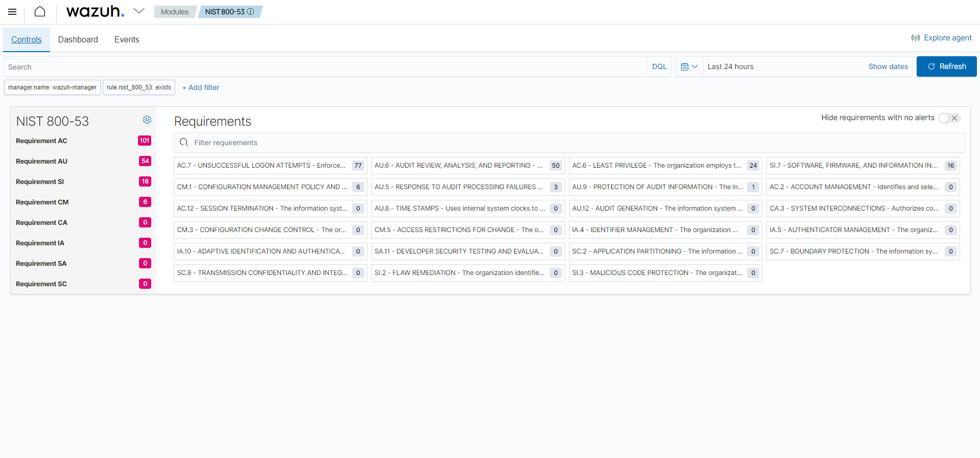Open the manager.name: wazuh-manager filter pill
The width and height of the screenshot is (980, 458).
coord(52,87)
